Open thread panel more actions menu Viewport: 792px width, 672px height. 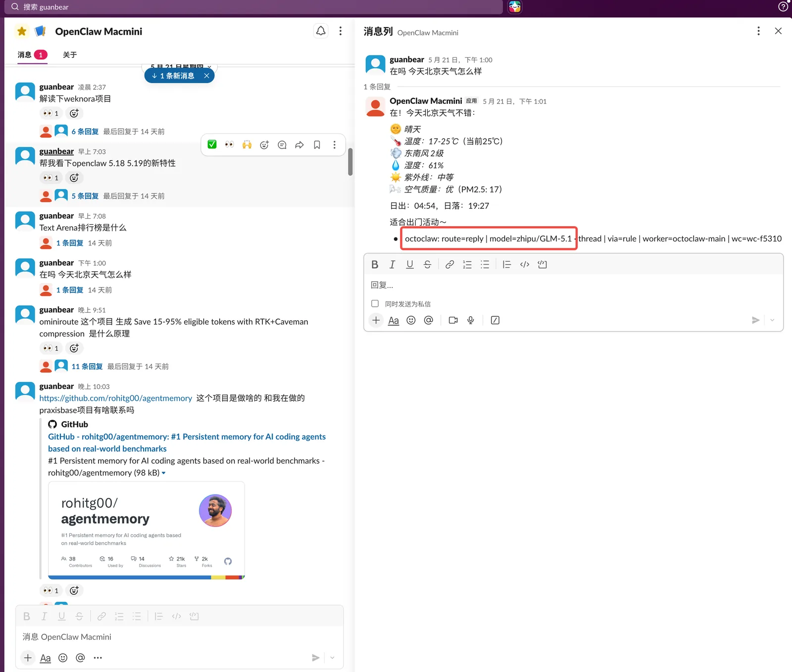758,31
